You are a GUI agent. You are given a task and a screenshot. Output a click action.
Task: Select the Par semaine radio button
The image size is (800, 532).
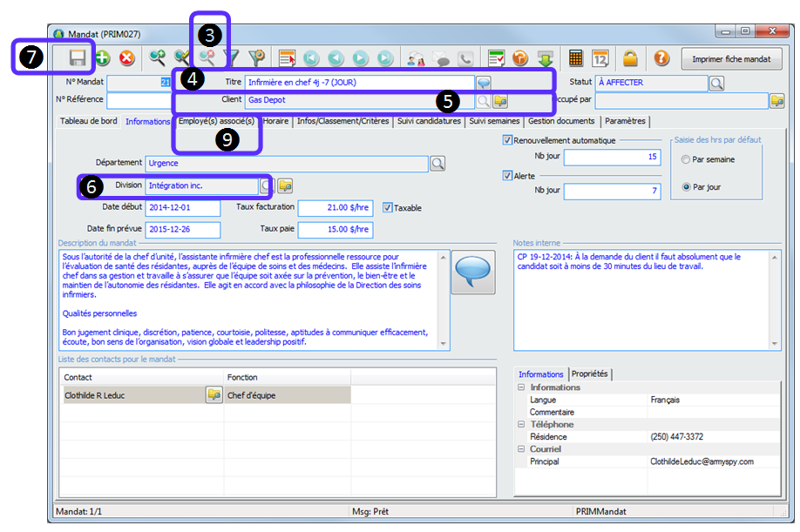[x=686, y=160]
